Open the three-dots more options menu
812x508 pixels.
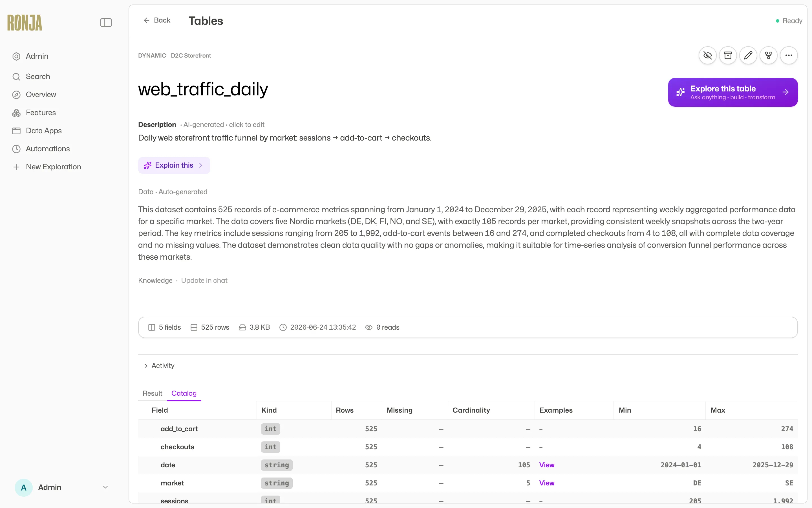click(789, 55)
